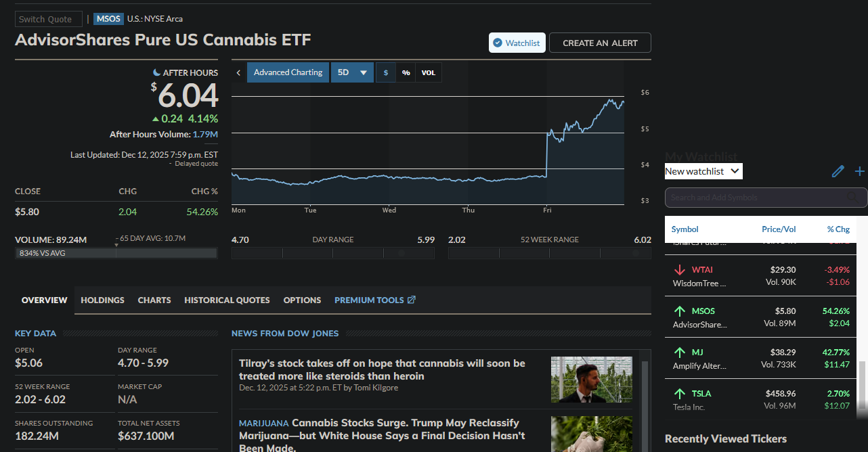Viewport: 868px width, 452px height.
Task: Click the left chevron beside Advanced Charting
Action: tap(238, 72)
